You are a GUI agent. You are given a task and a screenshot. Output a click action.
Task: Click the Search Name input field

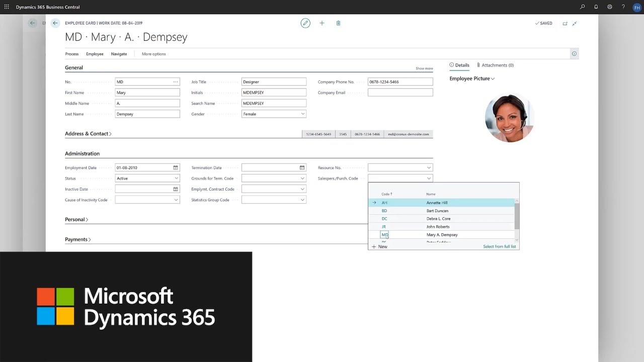pos(274,103)
